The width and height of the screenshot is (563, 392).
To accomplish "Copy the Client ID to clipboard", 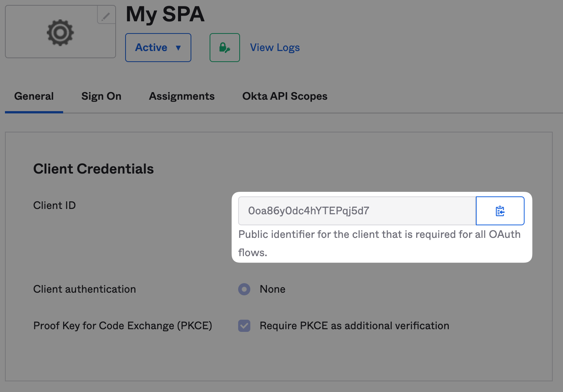I will click(x=500, y=211).
